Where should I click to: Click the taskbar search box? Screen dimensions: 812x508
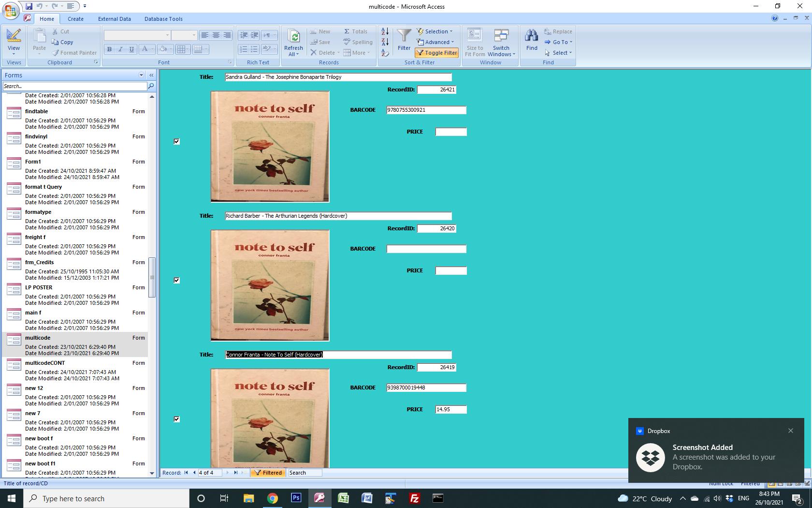[106, 498]
